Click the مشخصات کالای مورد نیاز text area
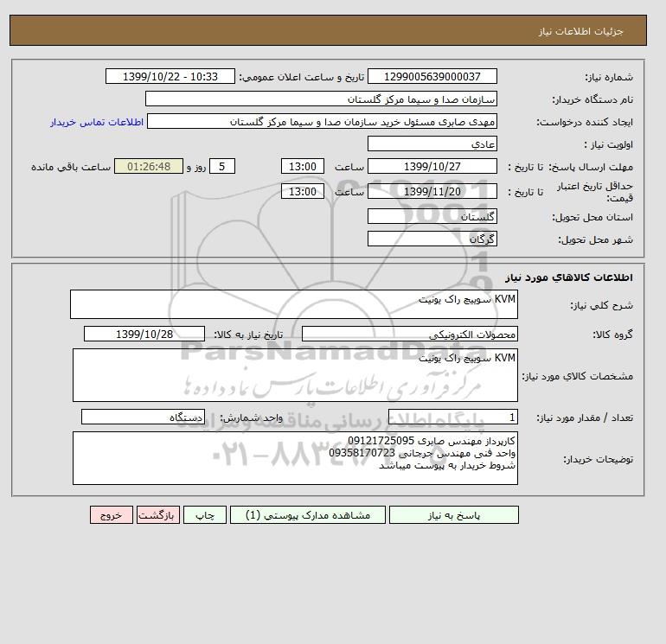The image size is (666, 644). [x=295, y=375]
